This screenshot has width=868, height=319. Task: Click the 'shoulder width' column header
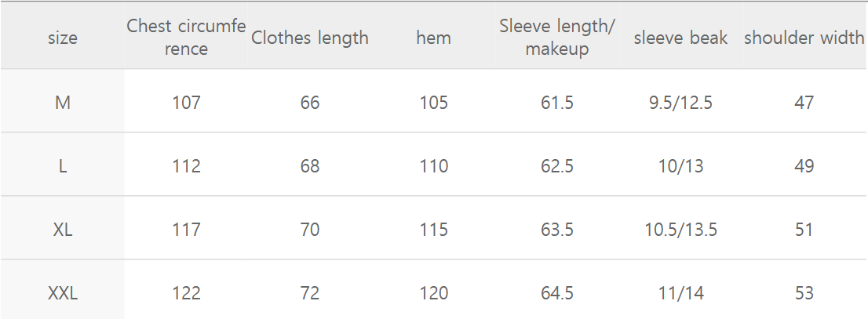804,38
